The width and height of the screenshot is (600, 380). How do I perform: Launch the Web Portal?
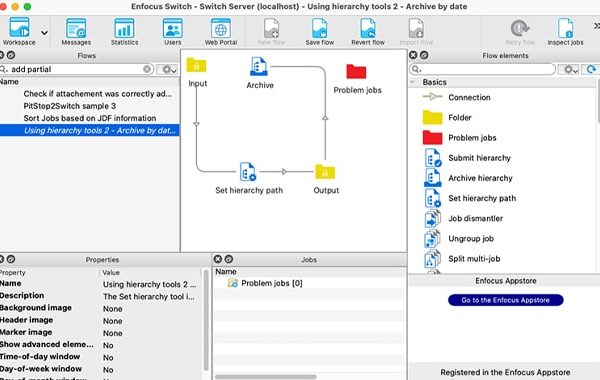221,32
